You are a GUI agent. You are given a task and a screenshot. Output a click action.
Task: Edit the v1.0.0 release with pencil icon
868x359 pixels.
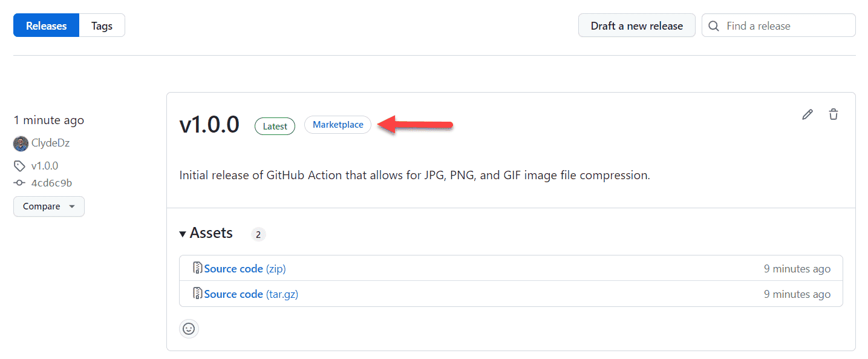click(x=808, y=114)
